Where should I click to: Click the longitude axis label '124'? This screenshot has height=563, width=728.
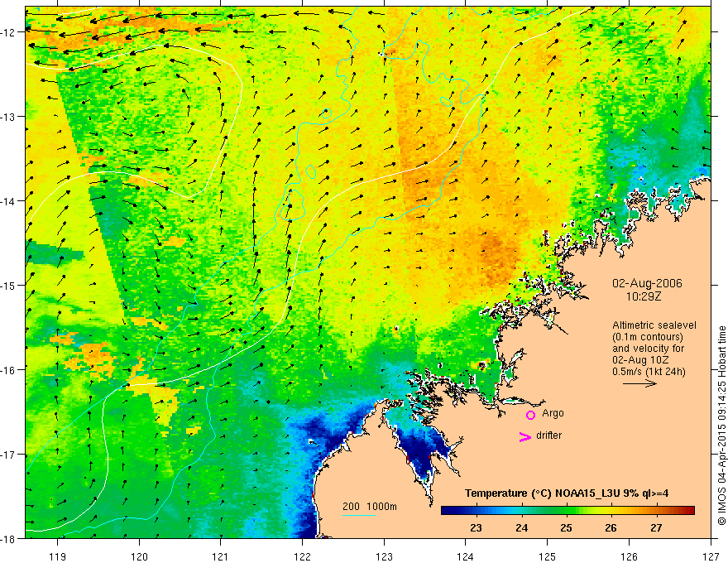(x=466, y=556)
